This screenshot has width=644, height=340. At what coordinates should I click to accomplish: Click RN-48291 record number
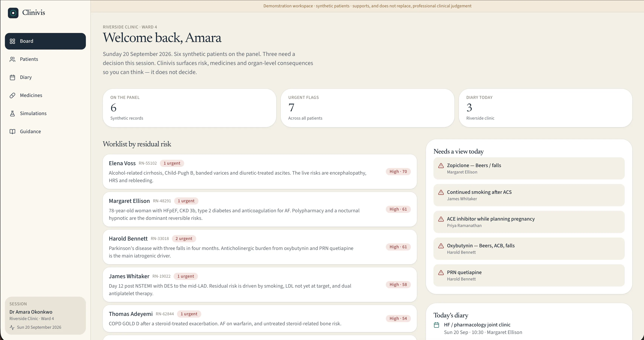(162, 201)
